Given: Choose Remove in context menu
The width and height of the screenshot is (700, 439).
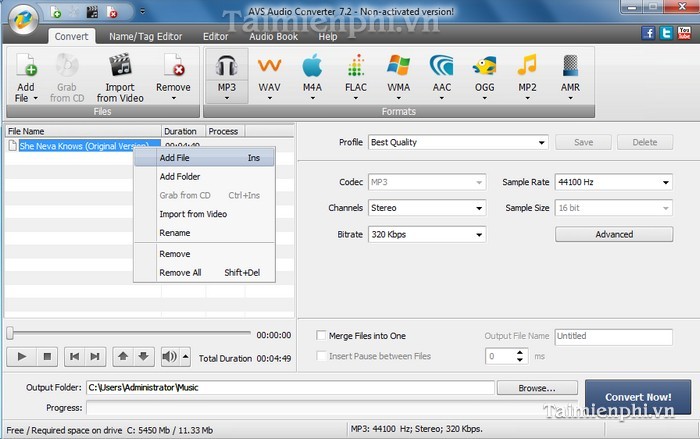Looking at the screenshot, I should click(x=204, y=254).
